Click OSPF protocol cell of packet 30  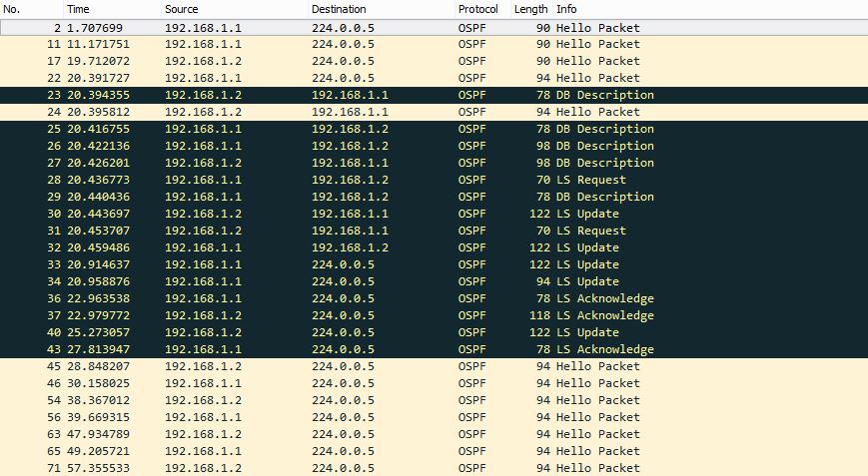point(471,214)
